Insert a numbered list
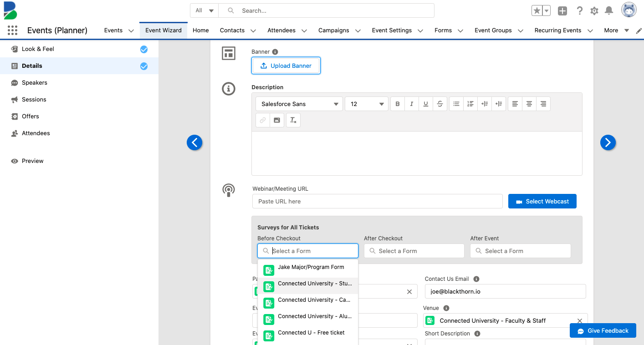This screenshot has height=345, width=644. [x=470, y=104]
